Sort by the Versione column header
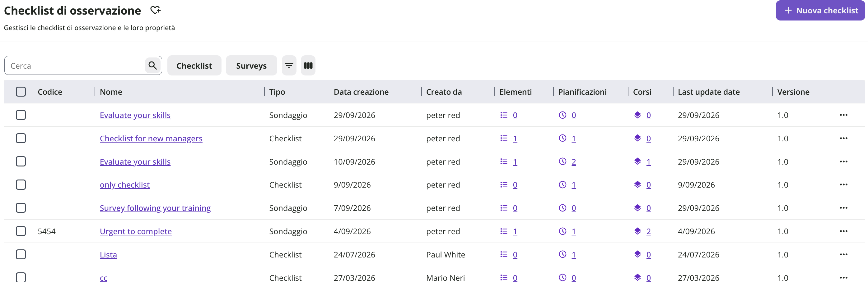Image resolution: width=868 pixels, height=282 pixels. pos(793,92)
